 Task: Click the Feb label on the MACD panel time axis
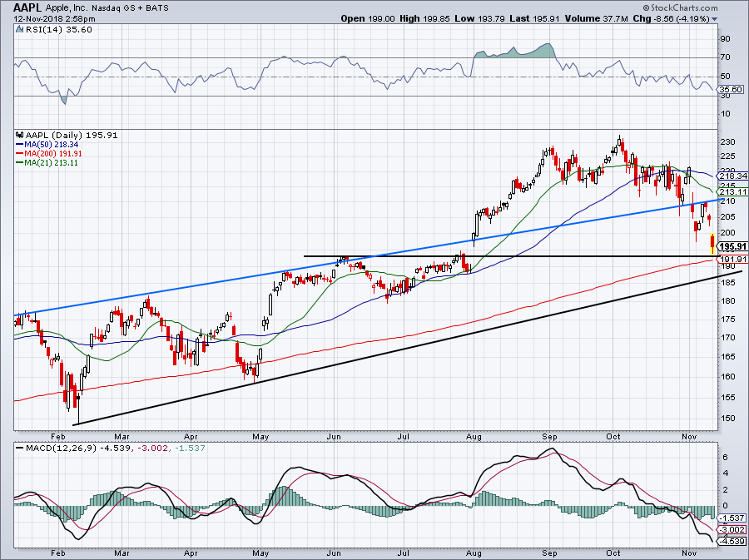coord(57,553)
